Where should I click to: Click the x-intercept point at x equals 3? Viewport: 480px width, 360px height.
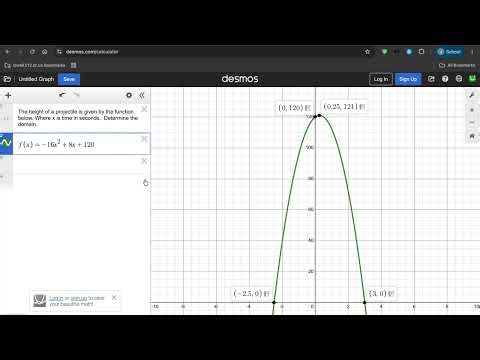pyautogui.click(x=364, y=302)
